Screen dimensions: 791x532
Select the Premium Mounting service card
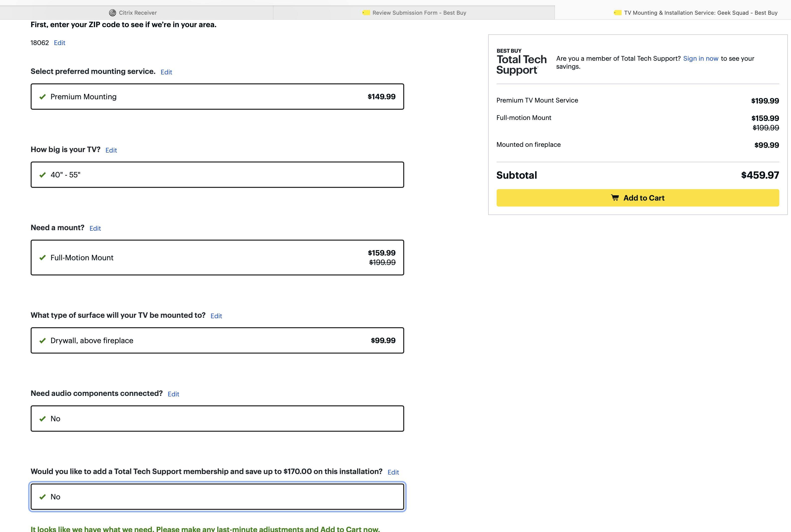tap(217, 97)
